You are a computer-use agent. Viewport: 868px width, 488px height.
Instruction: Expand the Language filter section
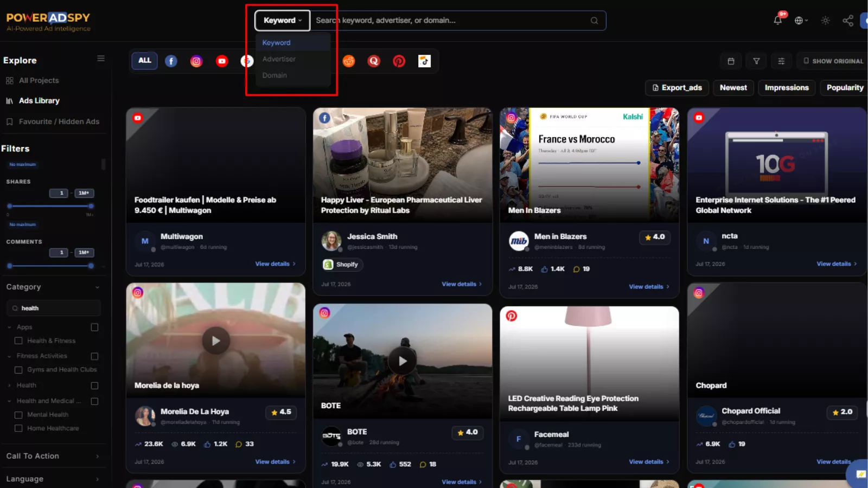coord(97,479)
